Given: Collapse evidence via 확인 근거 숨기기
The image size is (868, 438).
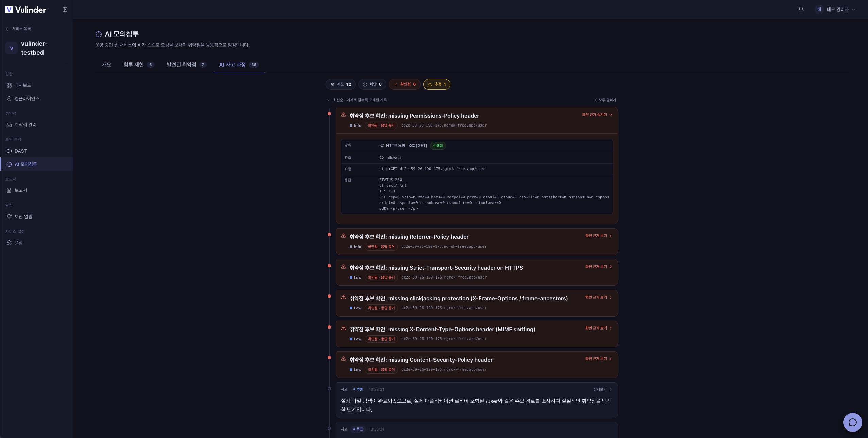Looking at the screenshot, I should [x=597, y=115].
